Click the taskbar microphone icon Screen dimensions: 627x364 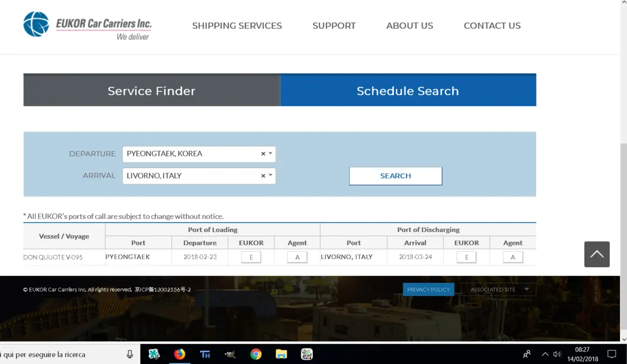pyautogui.click(x=130, y=354)
